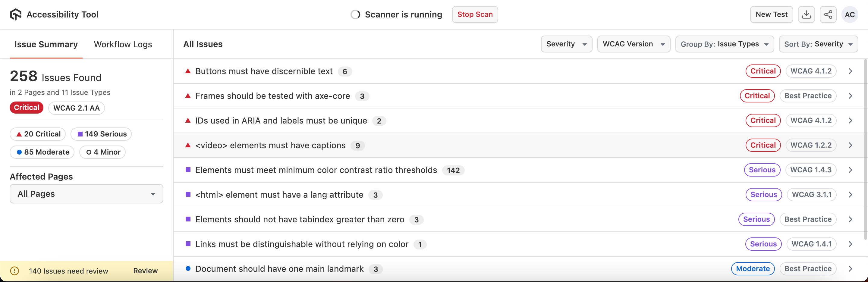Toggle the 85 Moderate filter chip
The width and height of the screenshot is (868, 282).
42,152
